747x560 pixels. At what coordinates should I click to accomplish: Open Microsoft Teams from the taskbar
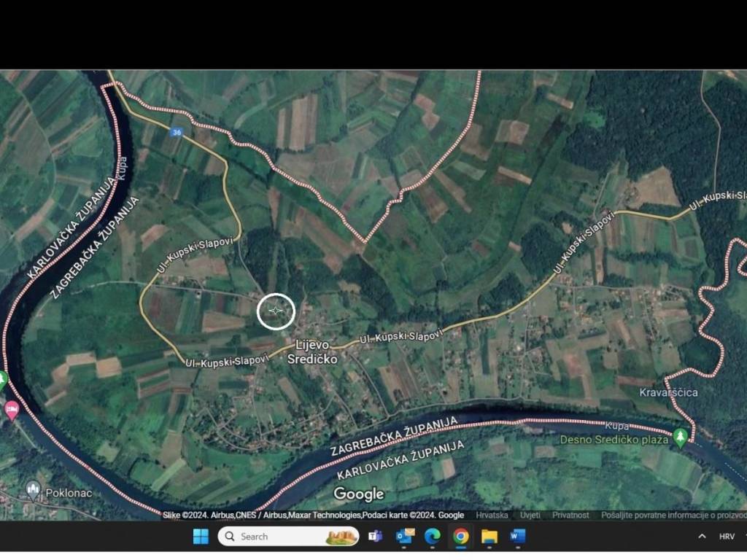(376, 537)
